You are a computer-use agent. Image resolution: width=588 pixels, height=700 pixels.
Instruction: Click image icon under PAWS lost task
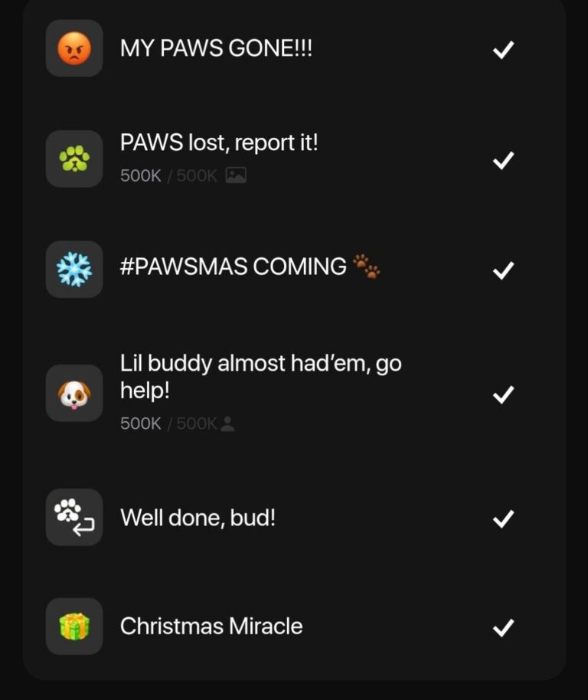[236, 175]
